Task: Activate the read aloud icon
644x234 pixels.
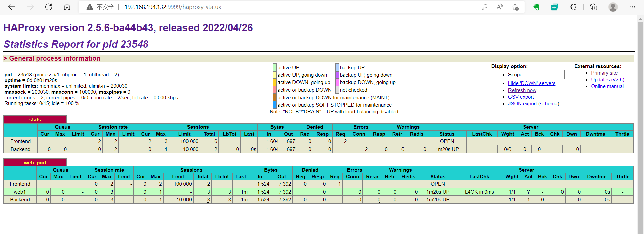Action: [x=500, y=7]
